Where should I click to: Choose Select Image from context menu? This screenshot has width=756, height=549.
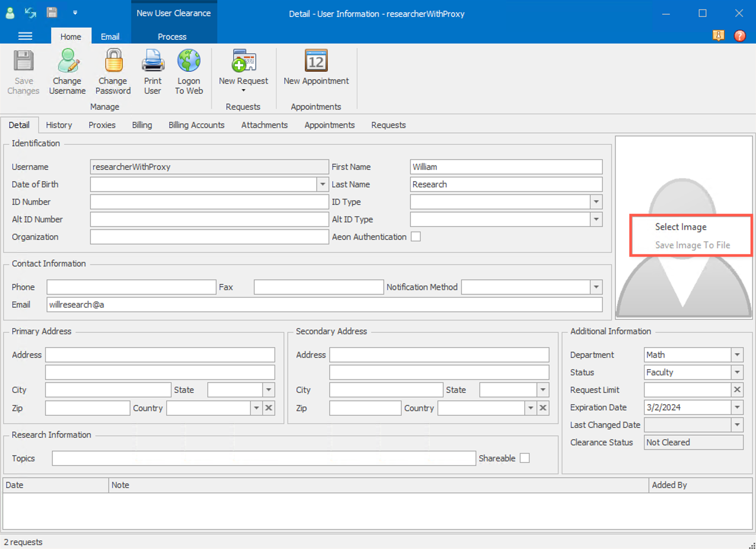point(681,227)
